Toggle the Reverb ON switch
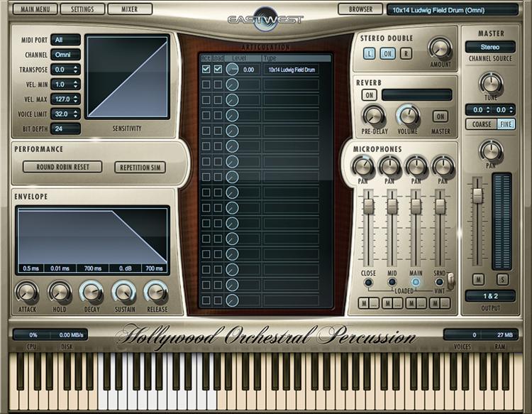 tap(369, 94)
